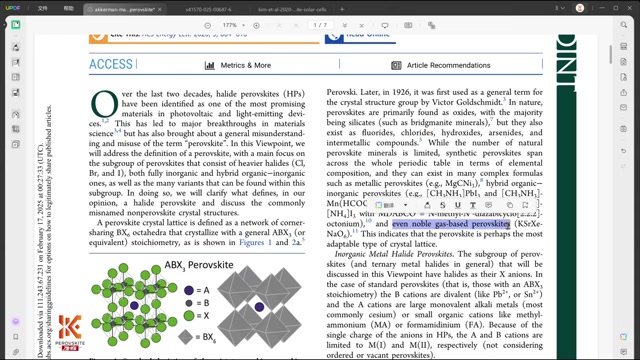Apply highlight to selected text from popup
Image resolution: width=640 pixels, height=360 pixels.
coord(427,205)
